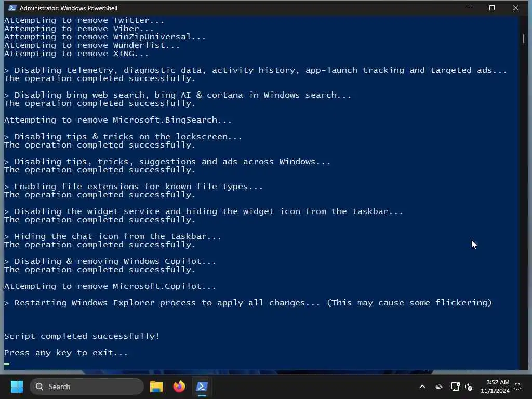532x399 pixels.
Task: Show hidden system tray icons
Action: tap(422, 387)
